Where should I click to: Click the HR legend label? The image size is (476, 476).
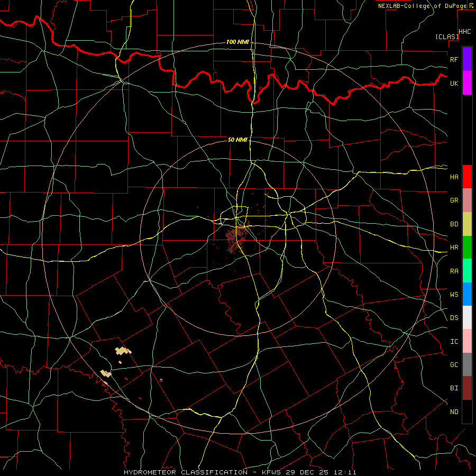(x=454, y=248)
